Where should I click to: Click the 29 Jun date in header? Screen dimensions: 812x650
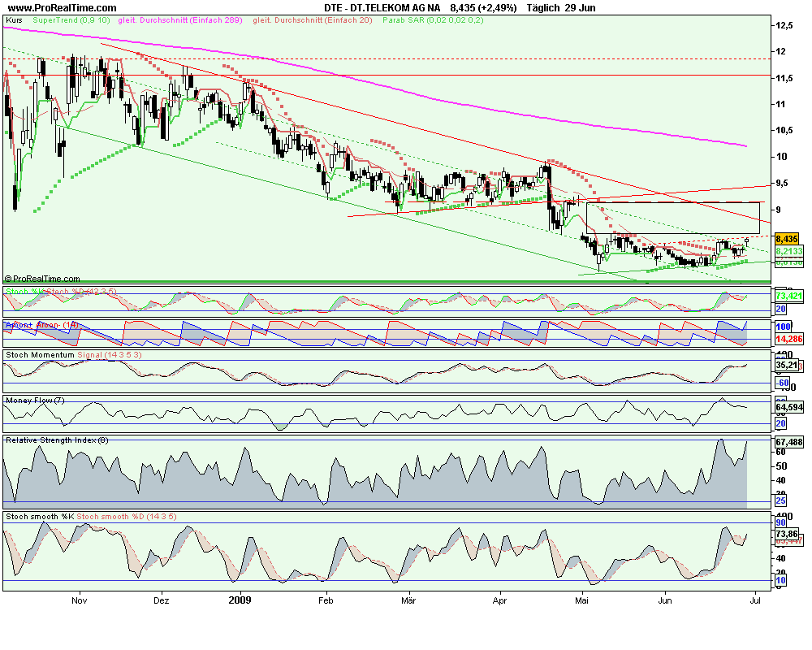click(581, 8)
